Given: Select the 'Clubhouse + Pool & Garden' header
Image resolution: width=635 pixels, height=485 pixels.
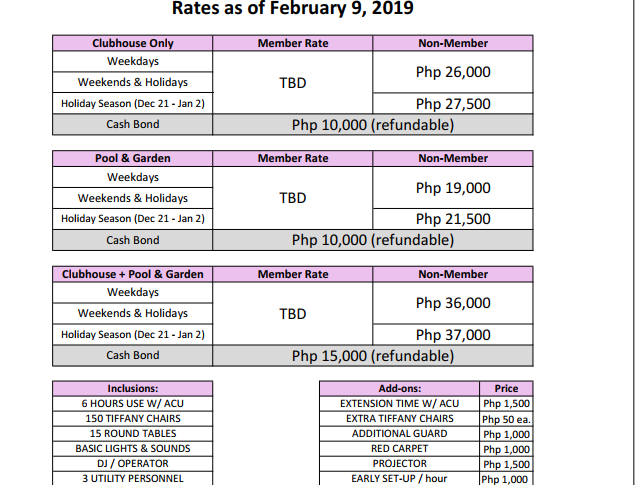Looking at the screenshot, I should pos(133,274).
